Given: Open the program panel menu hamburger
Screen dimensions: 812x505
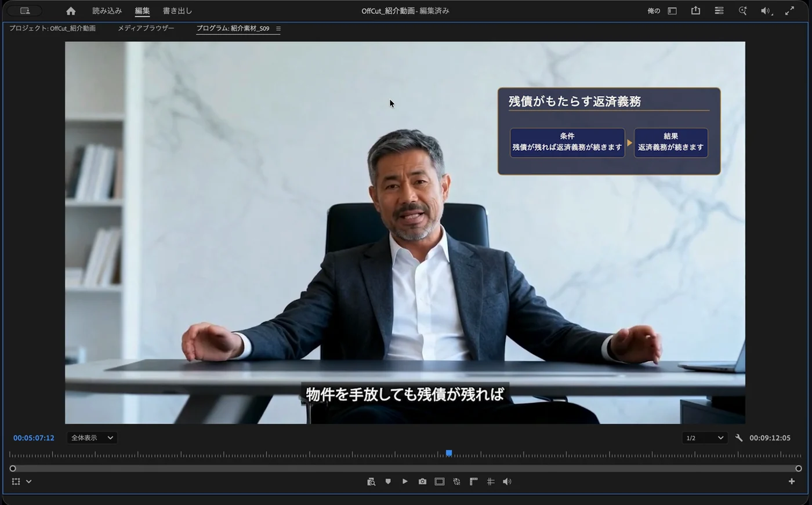Looking at the screenshot, I should [x=278, y=28].
